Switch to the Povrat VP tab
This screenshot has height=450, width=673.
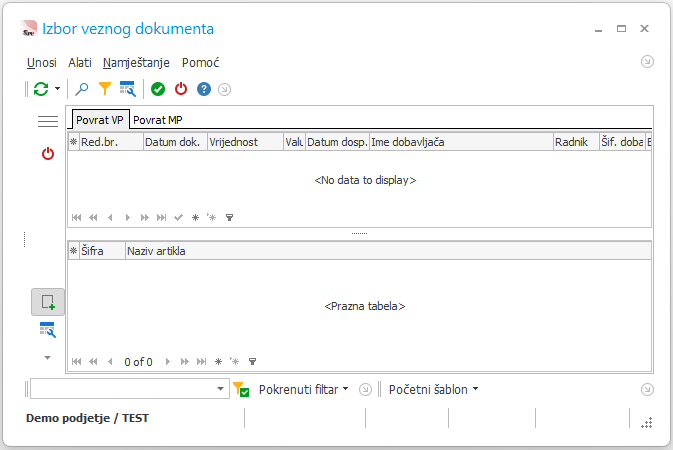tap(100, 120)
